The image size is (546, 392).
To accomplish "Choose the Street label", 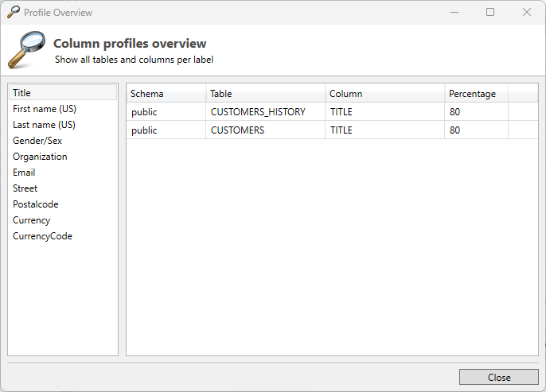I will click(x=25, y=188).
